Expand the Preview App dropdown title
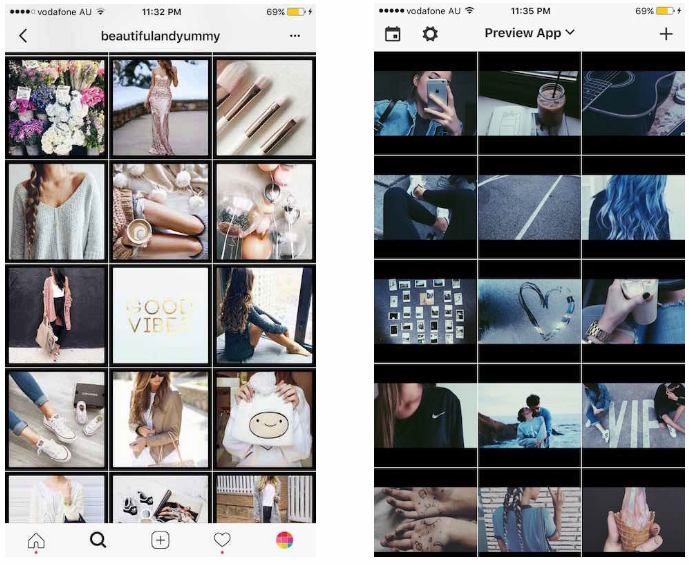Screen dimensions: 689x565 coord(530,33)
